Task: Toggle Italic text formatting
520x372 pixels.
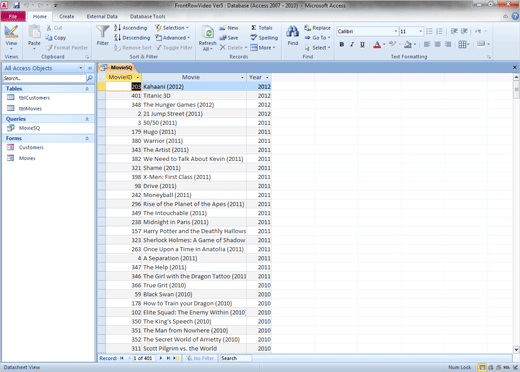Action: 352,44
